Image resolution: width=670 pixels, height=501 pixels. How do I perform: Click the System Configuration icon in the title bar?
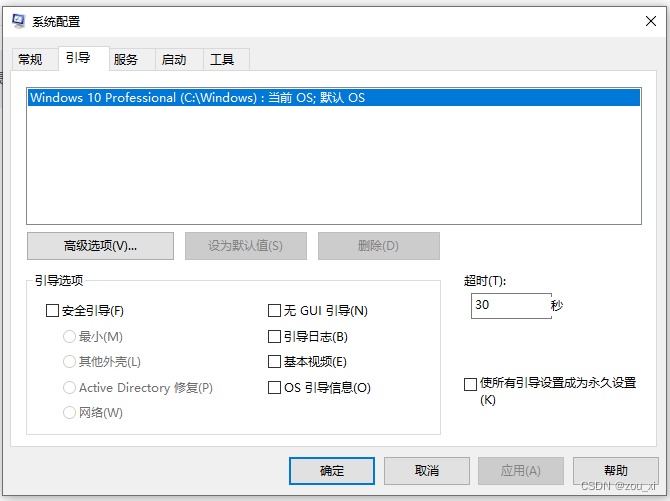18,21
